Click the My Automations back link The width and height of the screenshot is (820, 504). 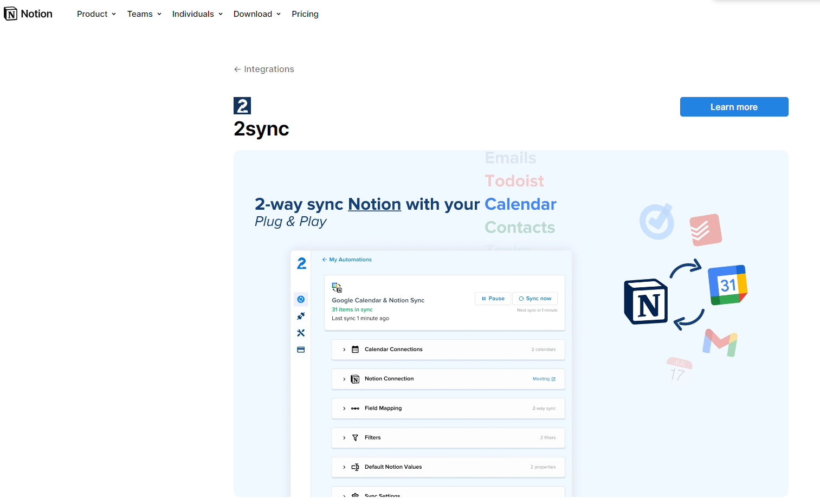pyautogui.click(x=347, y=260)
